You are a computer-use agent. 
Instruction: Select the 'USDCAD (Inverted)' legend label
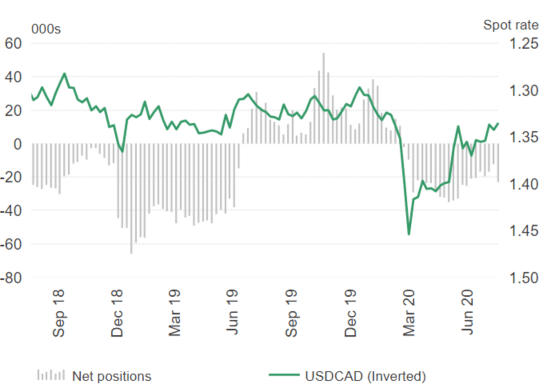tap(365, 376)
